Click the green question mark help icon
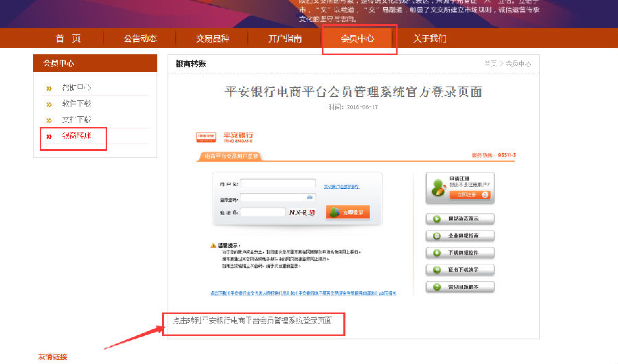This screenshot has width=618, height=364. click(436, 286)
